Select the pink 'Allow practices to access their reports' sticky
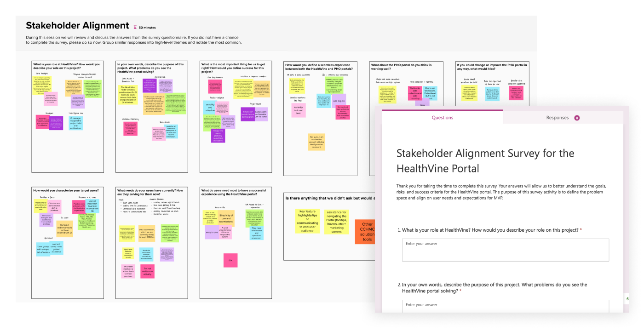 pos(159,135)
